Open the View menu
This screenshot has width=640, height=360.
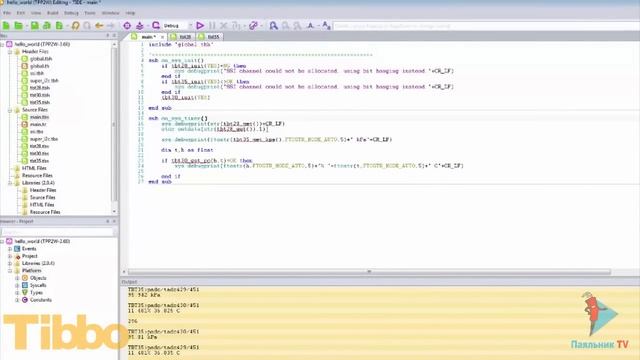[36, 13]
